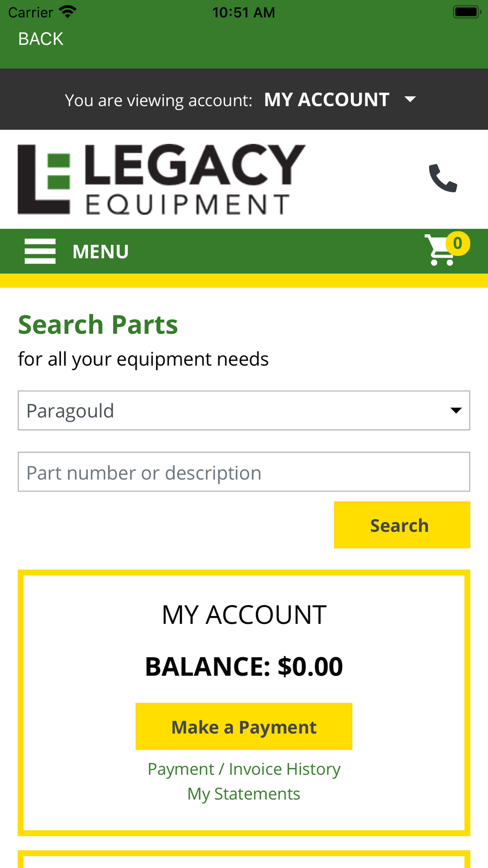
Task: Click the Make a Payment button
Action: click(244, 726)
